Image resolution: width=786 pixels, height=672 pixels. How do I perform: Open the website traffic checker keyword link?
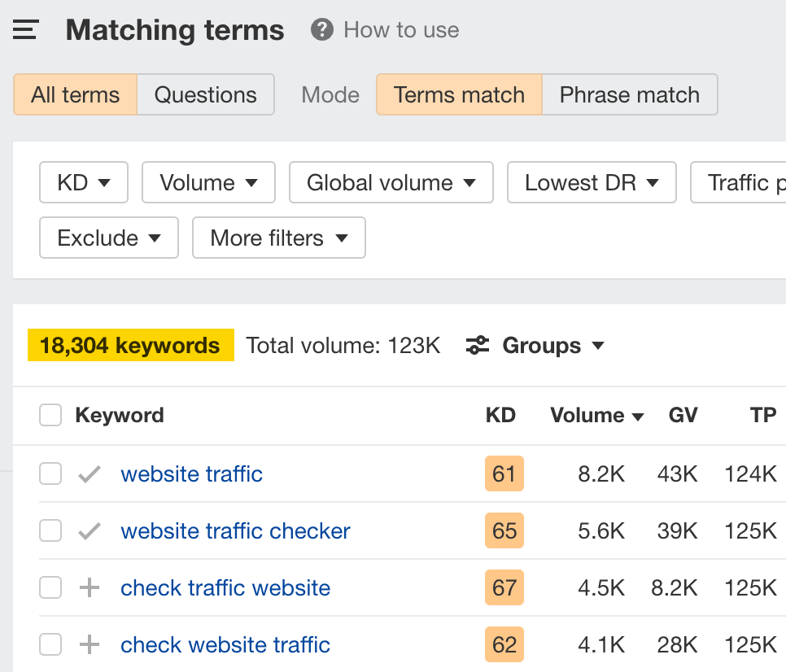click(x=235, y=530)
